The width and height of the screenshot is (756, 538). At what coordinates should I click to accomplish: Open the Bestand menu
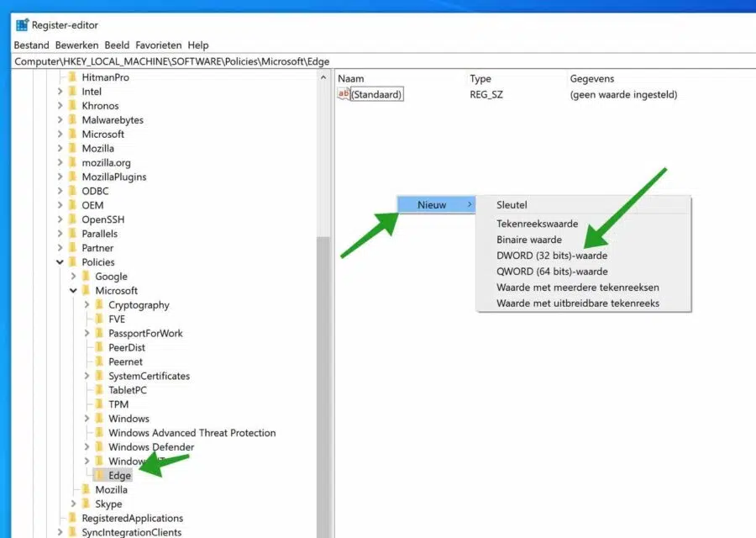click(31, 45)
